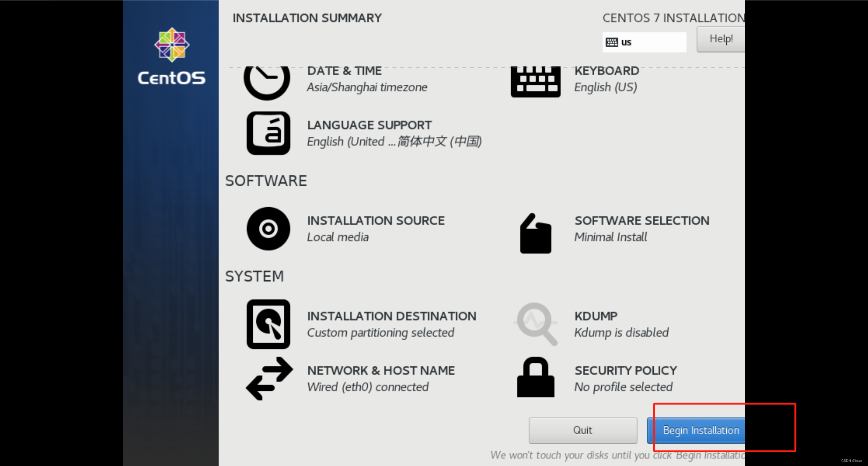Select INSTALLATION SOURCE heading
Viewport: 868px width, 466px height.
[376, 221]
